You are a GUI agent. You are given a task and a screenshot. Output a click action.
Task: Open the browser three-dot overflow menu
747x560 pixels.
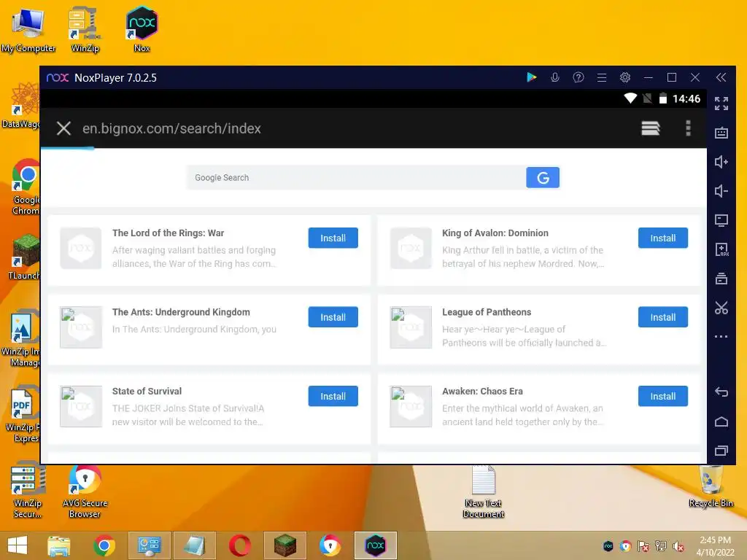tap(688, 128)
